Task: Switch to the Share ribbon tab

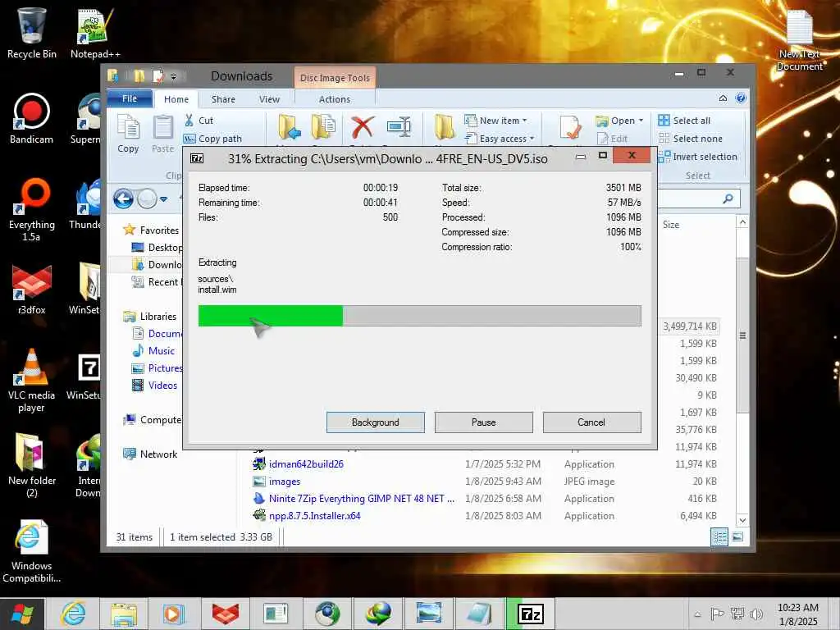Action: pos(223,99)
